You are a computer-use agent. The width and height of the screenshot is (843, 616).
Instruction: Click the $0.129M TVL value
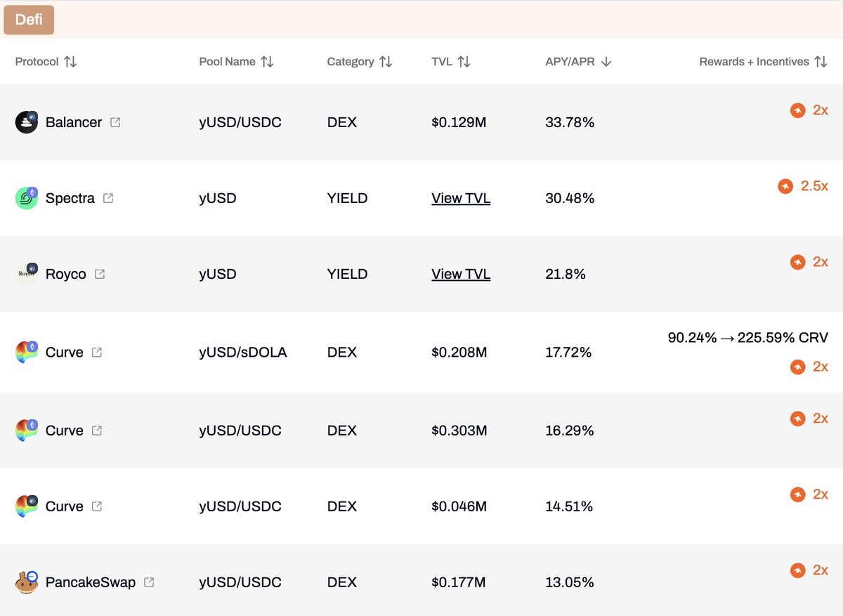[x=459, y=122]
